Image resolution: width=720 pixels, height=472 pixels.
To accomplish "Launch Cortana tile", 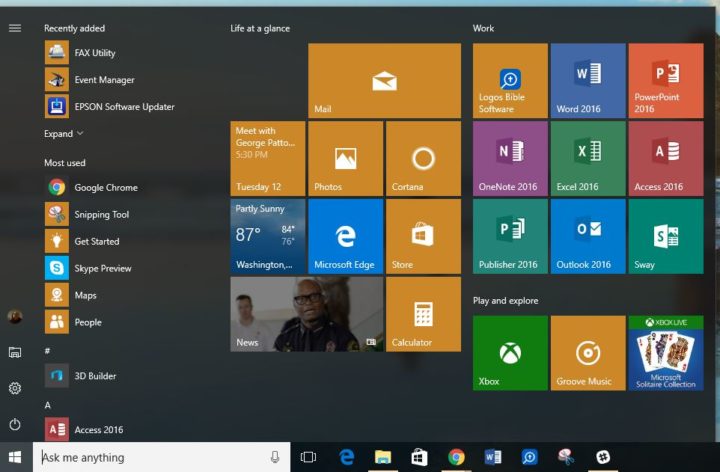I will click(423, 158).
